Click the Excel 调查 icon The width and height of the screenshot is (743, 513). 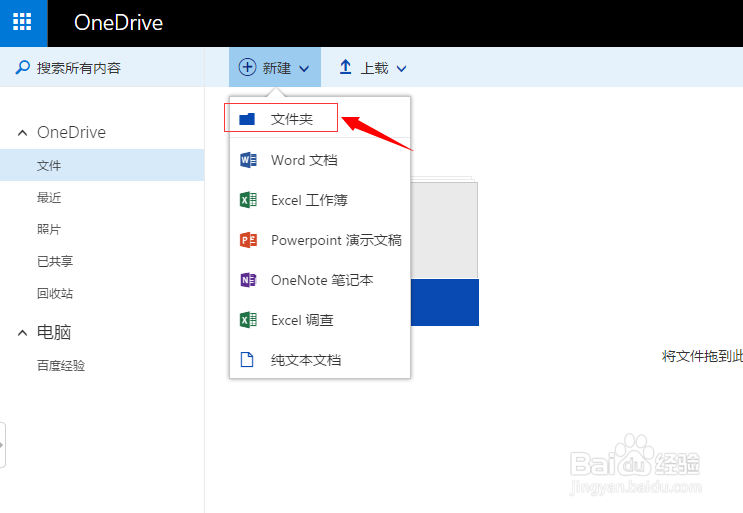pos(248,320)
